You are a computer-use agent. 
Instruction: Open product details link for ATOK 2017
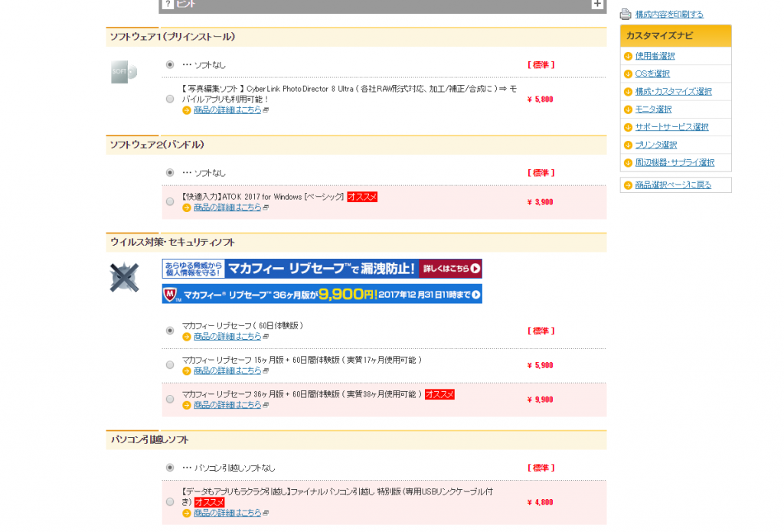(x=227, y=207)
